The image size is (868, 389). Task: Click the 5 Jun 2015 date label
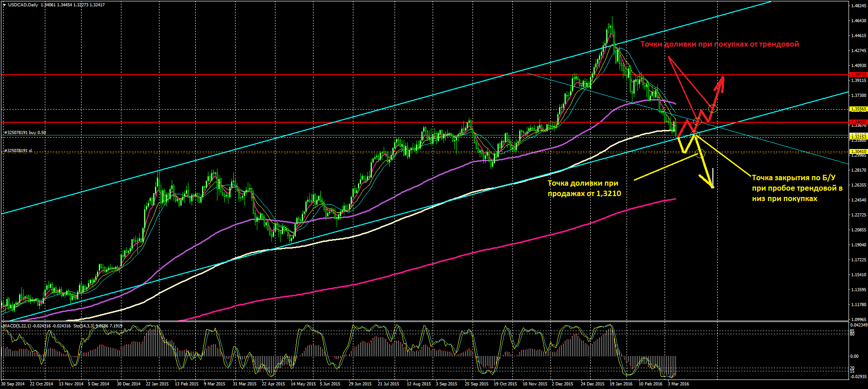pos(330,384)
